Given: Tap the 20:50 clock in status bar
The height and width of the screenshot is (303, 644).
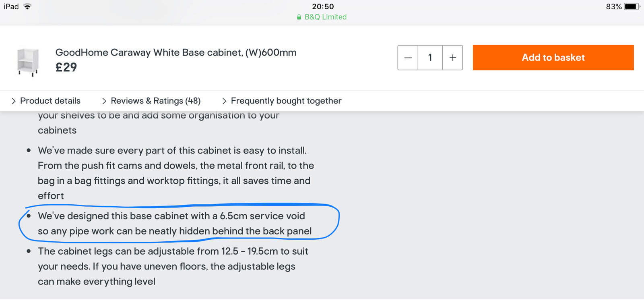Looking at the screenshot, I should point(323,6).
